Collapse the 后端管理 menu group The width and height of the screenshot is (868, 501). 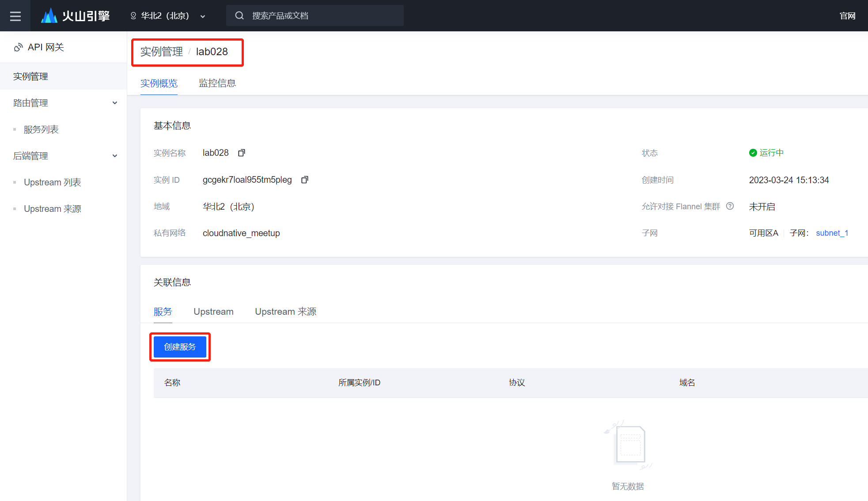[x=115, y=156]
